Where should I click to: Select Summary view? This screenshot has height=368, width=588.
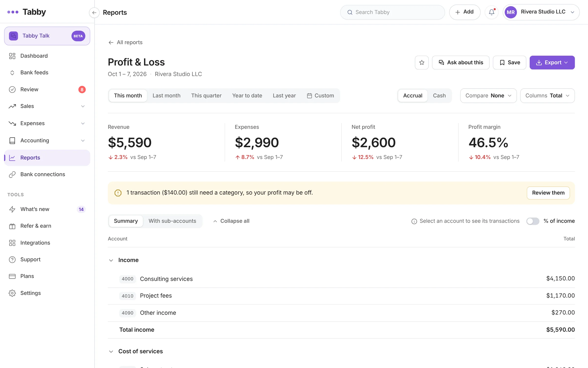(126, 221)
